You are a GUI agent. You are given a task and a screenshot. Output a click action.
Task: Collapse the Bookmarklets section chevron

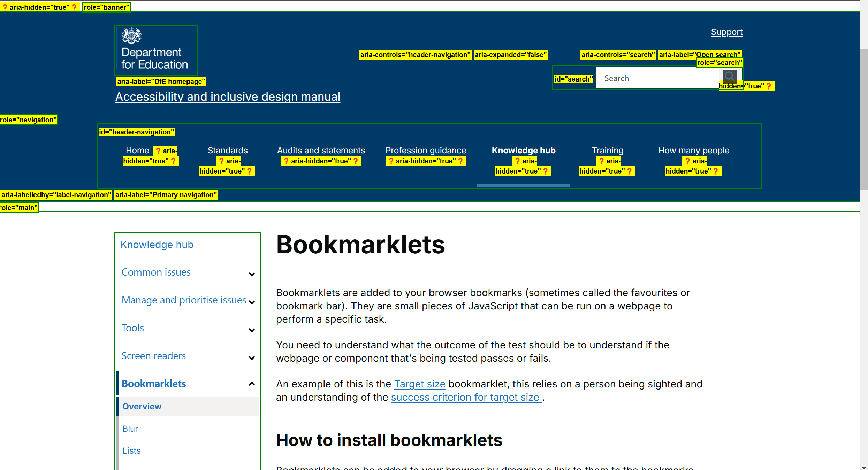252,384
